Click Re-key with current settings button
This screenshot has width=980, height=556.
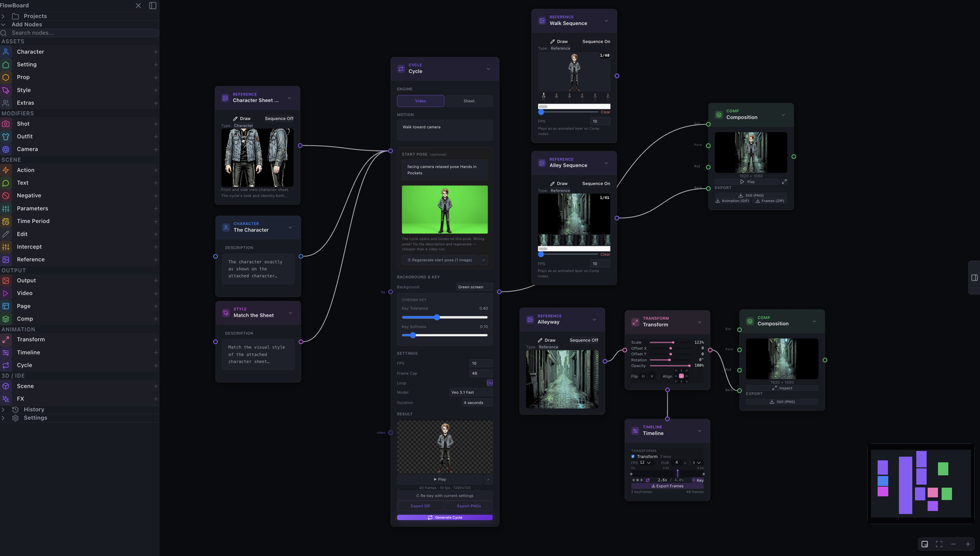click(x=445, y=495)
